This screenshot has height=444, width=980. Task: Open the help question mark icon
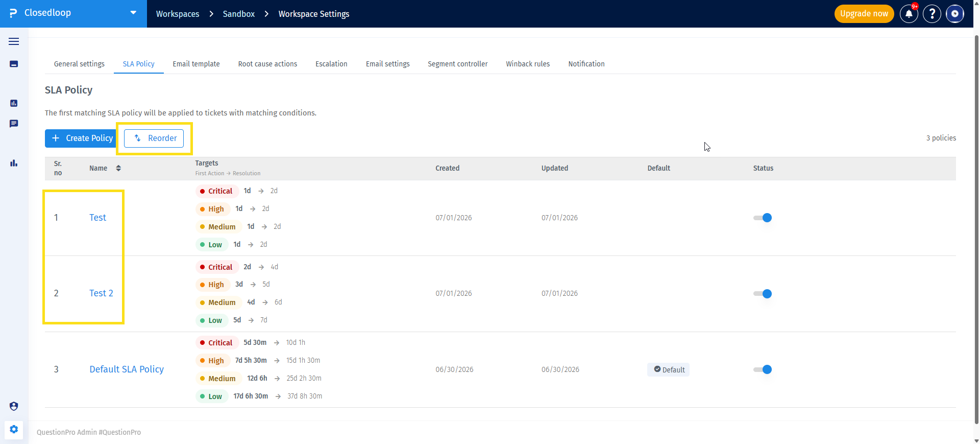pos(932,14)
